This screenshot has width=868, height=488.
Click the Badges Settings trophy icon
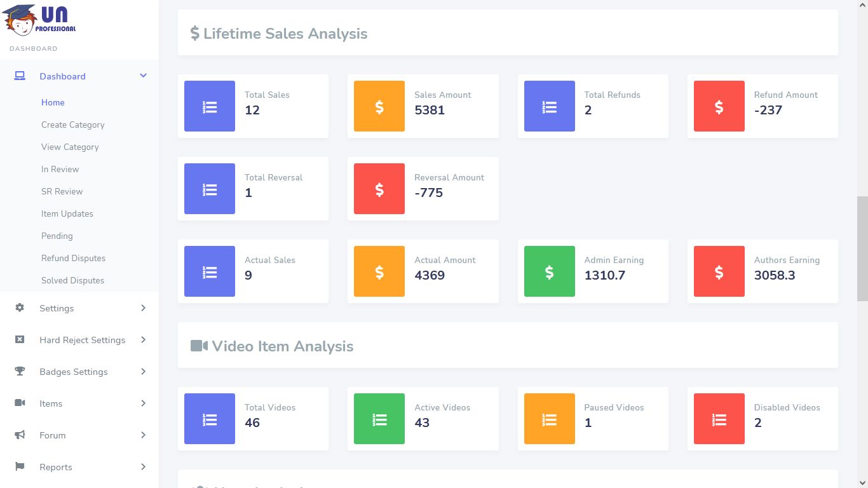pyautogui.click(x=20, y=372)
